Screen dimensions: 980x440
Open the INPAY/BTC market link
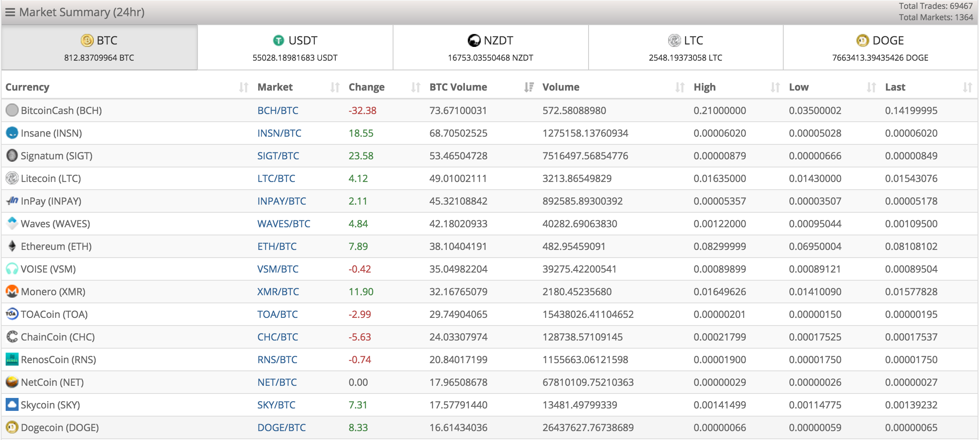(x=282, y=201)
